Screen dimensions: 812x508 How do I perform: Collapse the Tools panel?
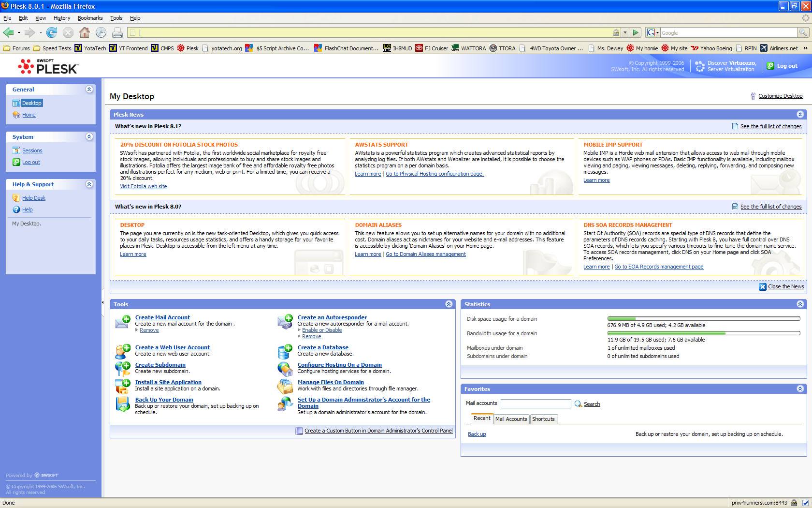(x=449, y=304)
